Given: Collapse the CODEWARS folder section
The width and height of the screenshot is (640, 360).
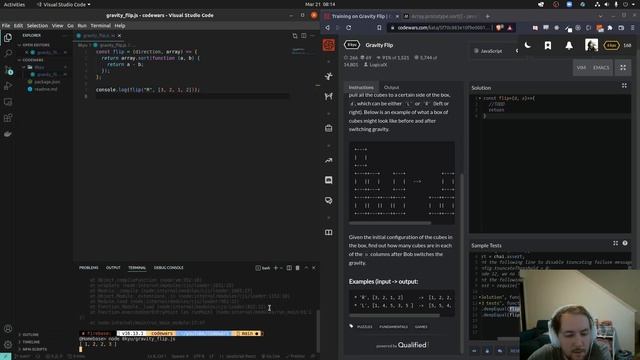Looking at the screenshot, I should (x=33, y=60).
